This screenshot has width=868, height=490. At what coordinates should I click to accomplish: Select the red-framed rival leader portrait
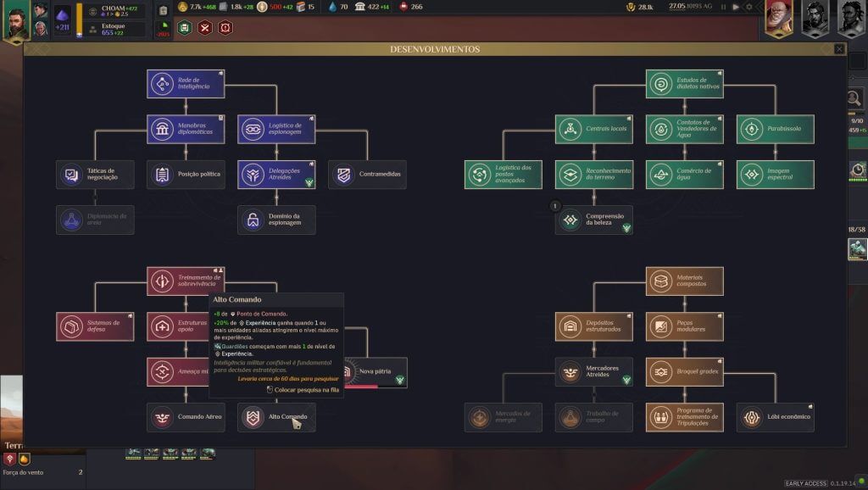click(x=778, y=19)
